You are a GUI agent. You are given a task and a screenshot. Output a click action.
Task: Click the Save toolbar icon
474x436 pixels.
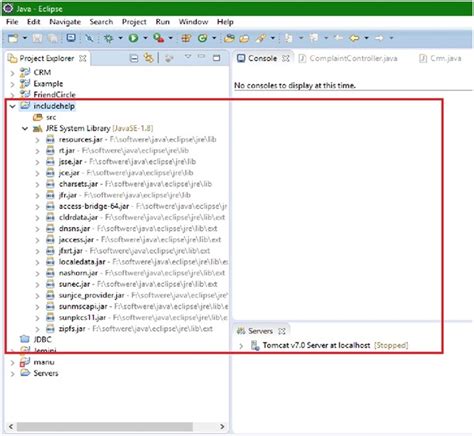37,38
